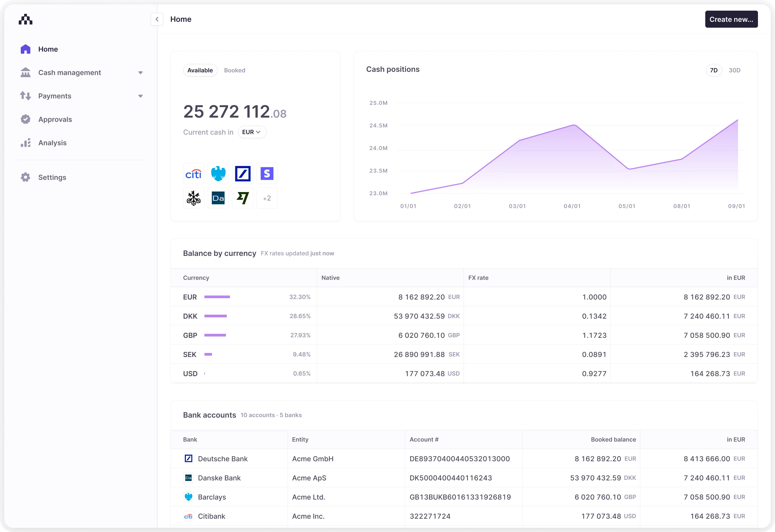The height and width of the screenshot is (532, 775).
Task: Click the app logo in the sidebar
Action: [26, 19]
